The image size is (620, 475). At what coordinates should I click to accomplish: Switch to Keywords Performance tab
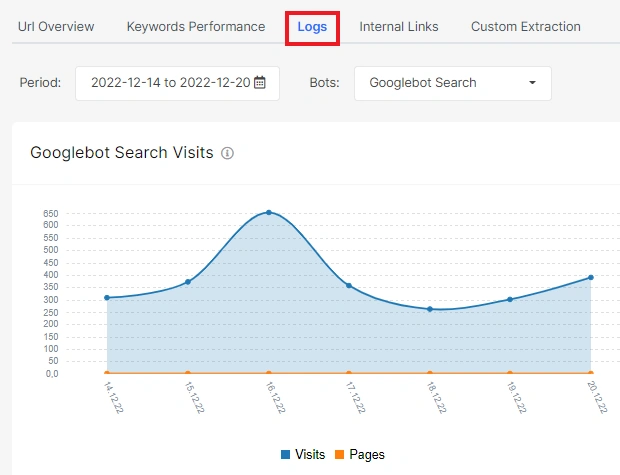pos(196,26)
